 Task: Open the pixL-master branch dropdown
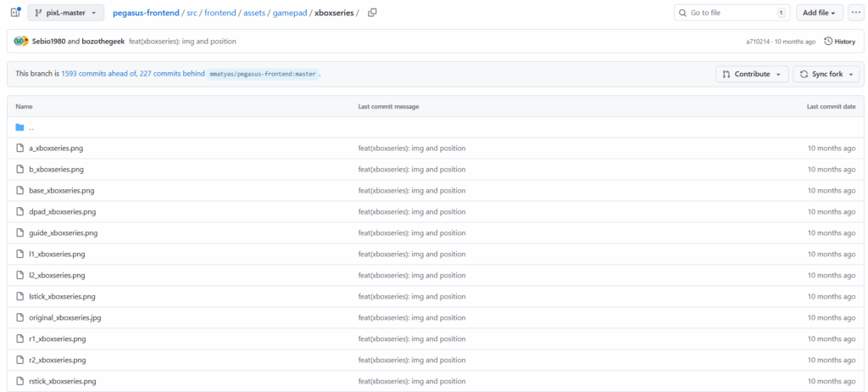click(66, 13)
